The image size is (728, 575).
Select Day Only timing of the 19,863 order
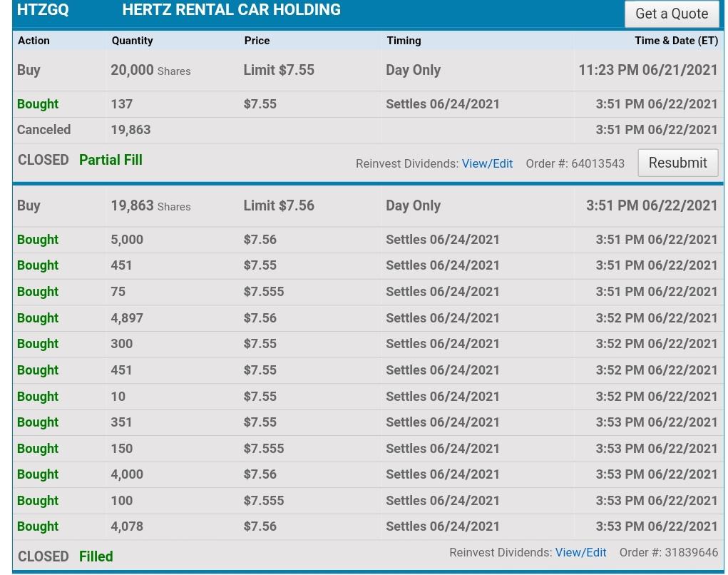click(414, 205)
